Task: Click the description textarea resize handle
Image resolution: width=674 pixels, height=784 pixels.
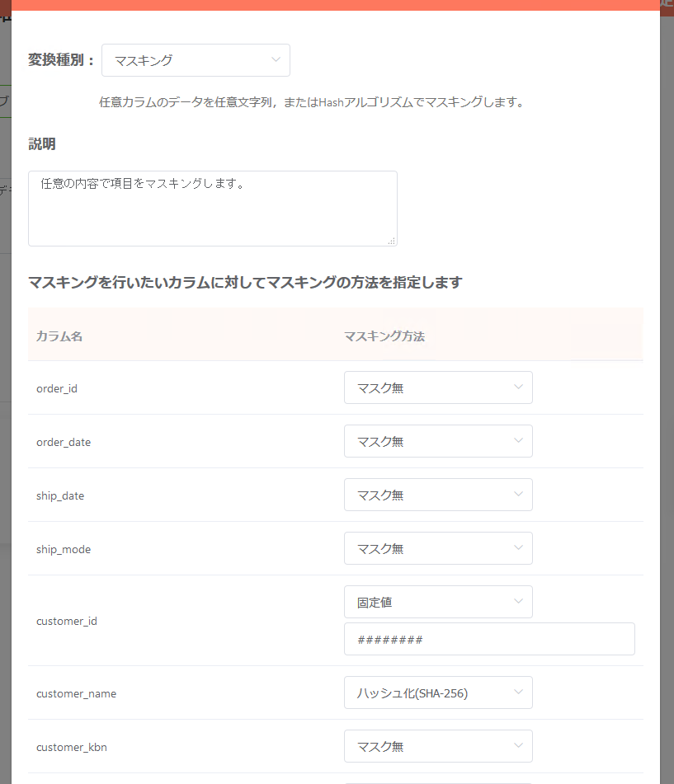Action: (x=392, y=241)
